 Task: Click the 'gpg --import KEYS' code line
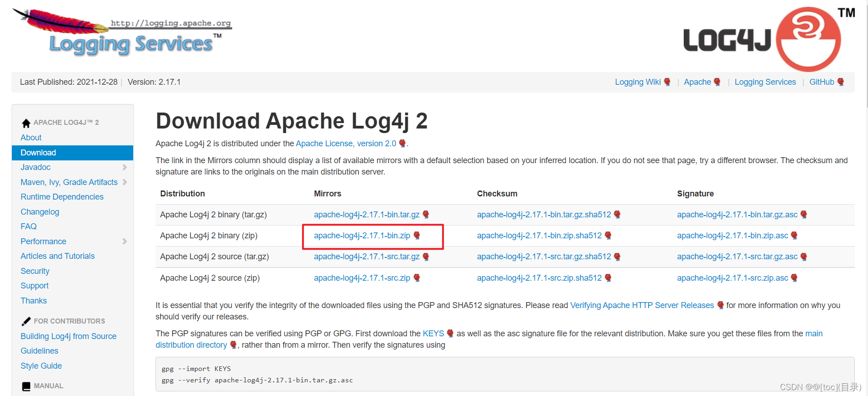tap(196, 369)
